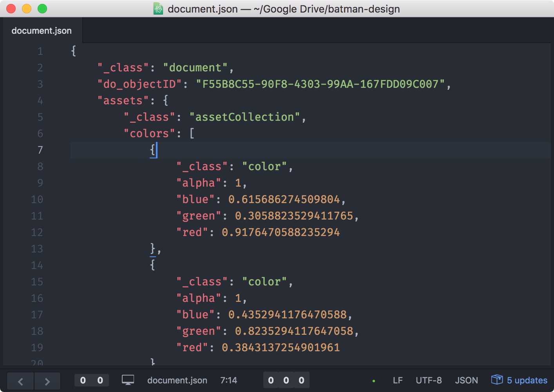
Task: Click the git diff counters in status bar
Action: [91, 380]
